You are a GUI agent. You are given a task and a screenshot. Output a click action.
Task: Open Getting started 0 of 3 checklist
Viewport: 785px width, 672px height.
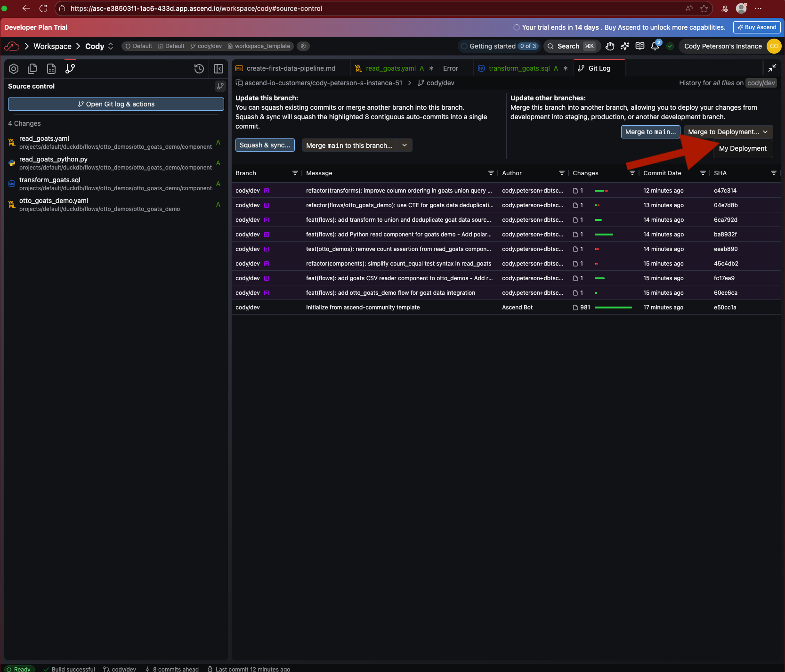tap(499, 46)
